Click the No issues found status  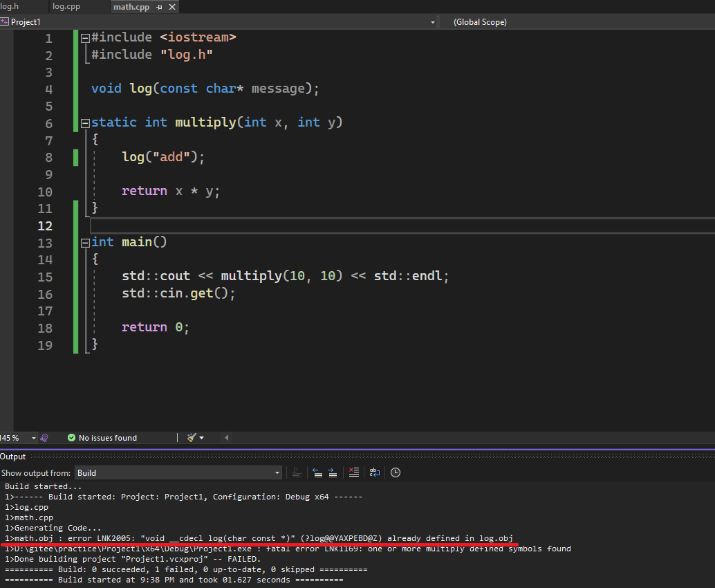point(102,438)
